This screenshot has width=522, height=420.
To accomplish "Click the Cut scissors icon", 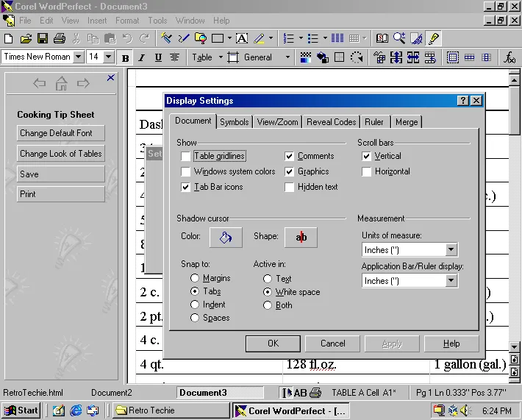I will pyautogui.click(x=76, y=39).
